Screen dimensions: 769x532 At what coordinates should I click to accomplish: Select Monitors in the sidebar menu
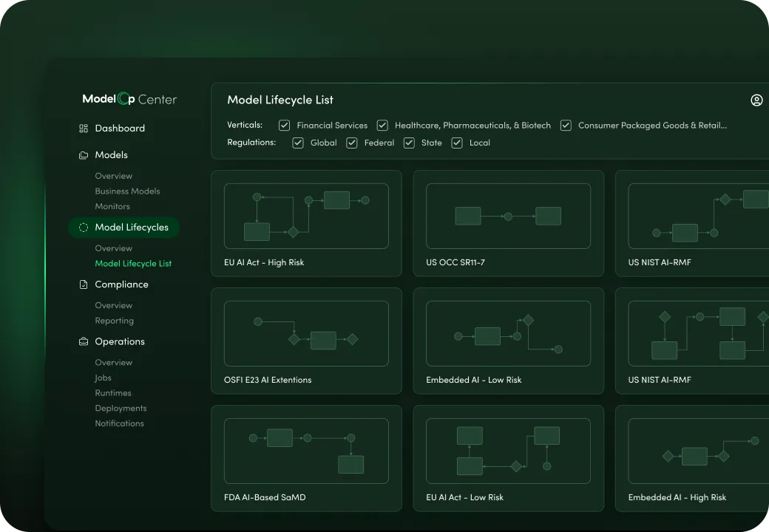pyautogui.click(x=112, y=206)
